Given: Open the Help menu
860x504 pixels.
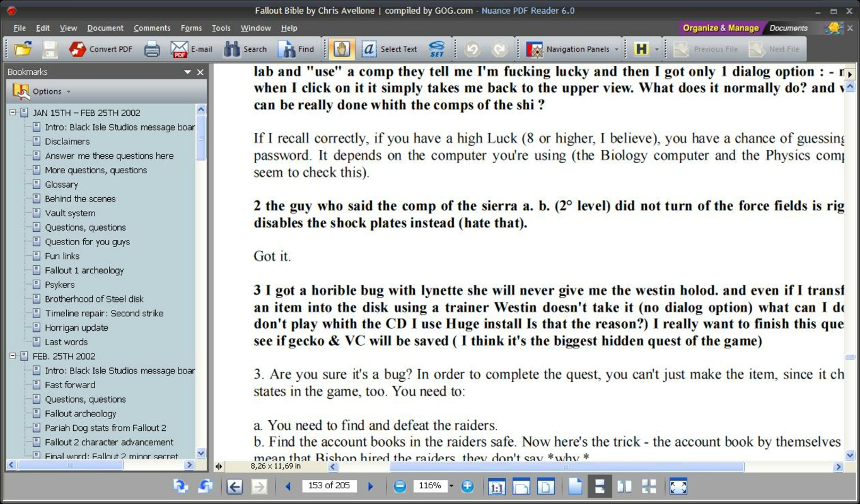Looking at the screenshot, I should click(289, 28).
